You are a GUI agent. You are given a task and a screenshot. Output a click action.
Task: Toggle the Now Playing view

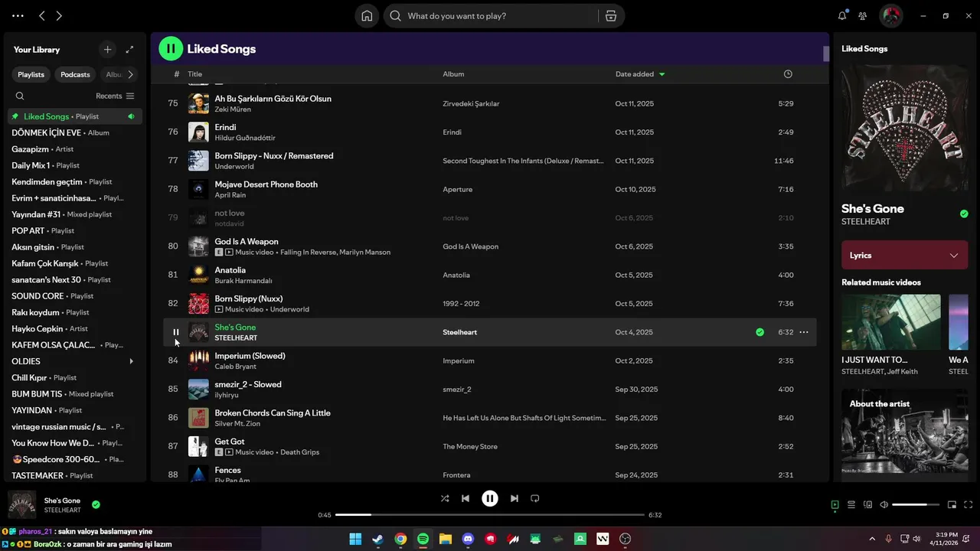click(835, 505)
